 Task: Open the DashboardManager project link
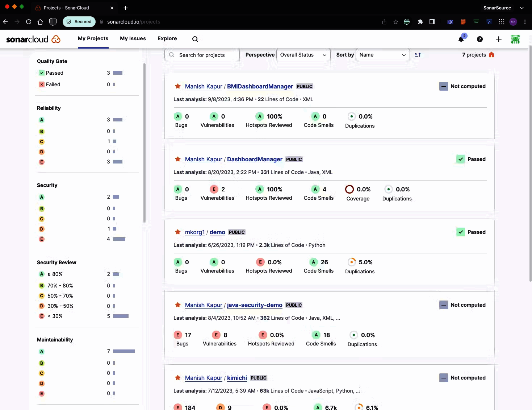[x=255, y=159]
